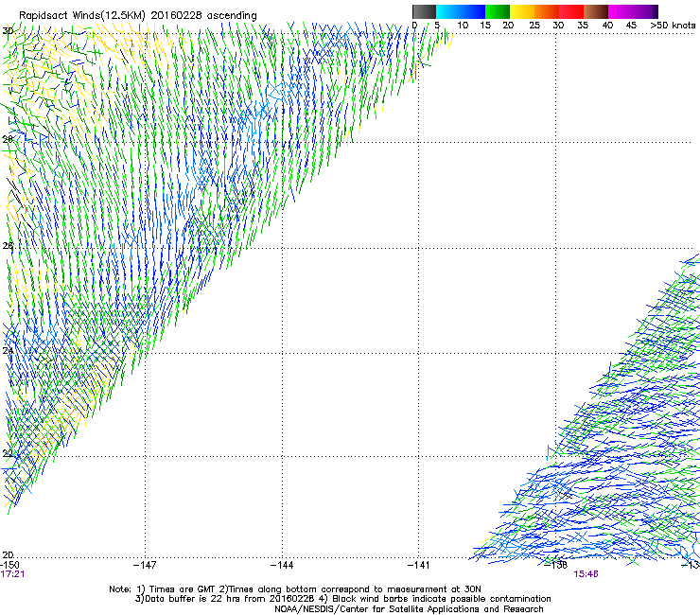
Task: Click the '>50 knots' legend label
Action: (x=673, y=25)
